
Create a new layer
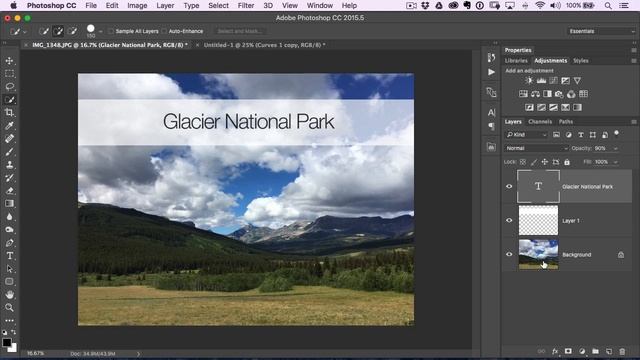(609, 351)
